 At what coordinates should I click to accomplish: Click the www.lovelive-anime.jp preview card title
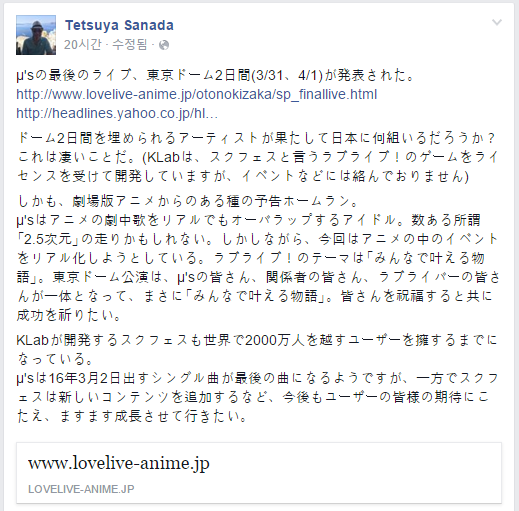(119, 463)
